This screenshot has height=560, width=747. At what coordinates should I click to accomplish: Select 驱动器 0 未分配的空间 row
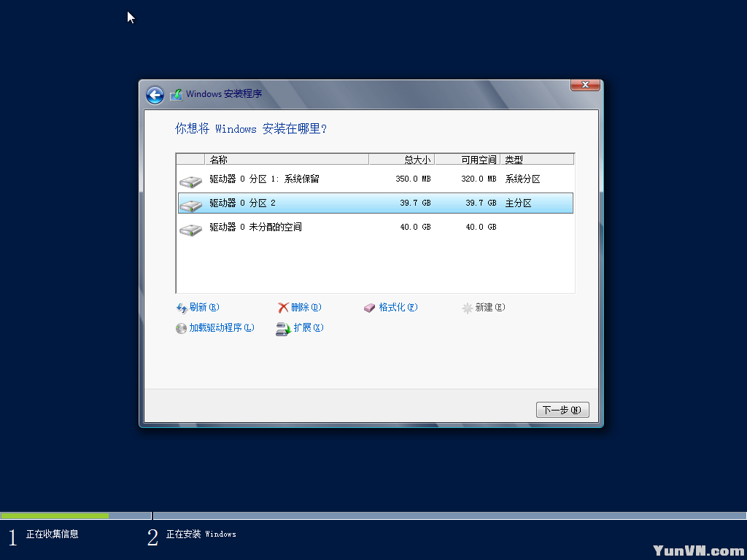click(376, 227)
